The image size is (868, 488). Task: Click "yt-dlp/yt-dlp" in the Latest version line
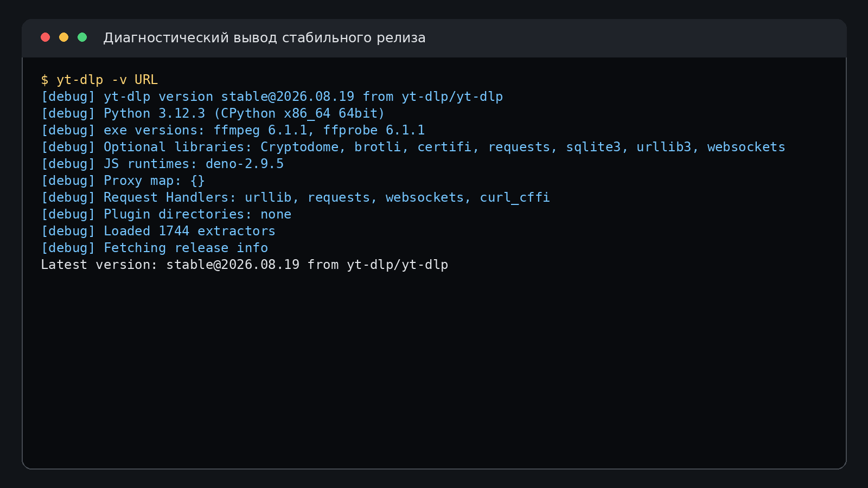tap(398, 265)
